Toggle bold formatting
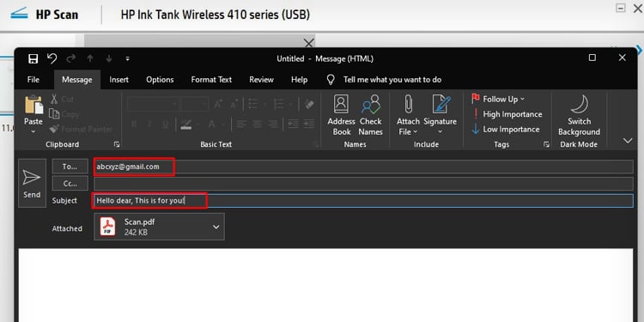The image size is (644, 322). click(x=134, y=124)
